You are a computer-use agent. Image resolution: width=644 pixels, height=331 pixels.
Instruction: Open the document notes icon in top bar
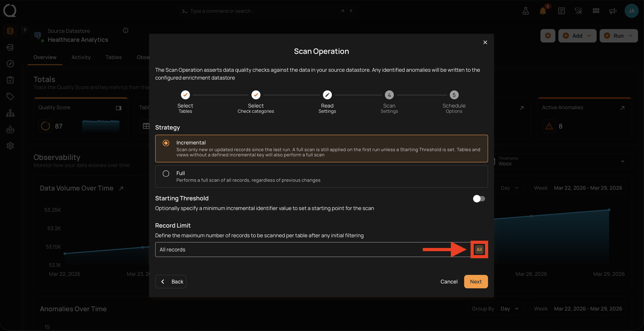click(561, 11)
